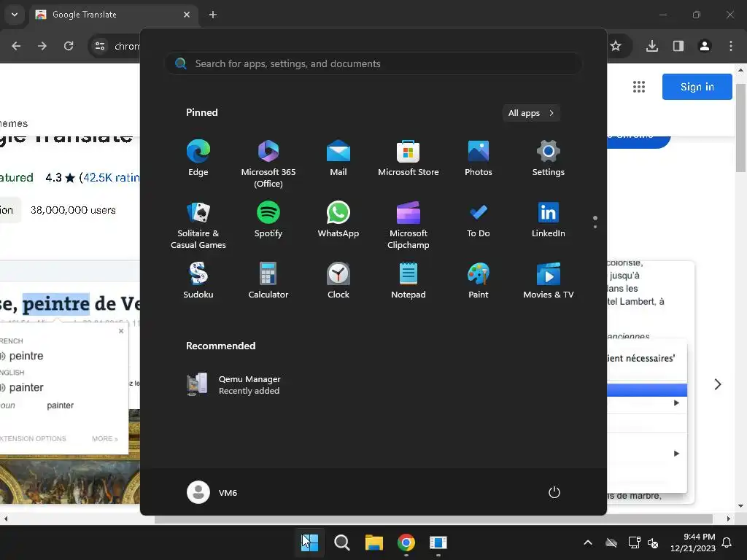Screen dimensions: 747x560
Task: Open Spotify from pinned apps
Action: point(268,219)
